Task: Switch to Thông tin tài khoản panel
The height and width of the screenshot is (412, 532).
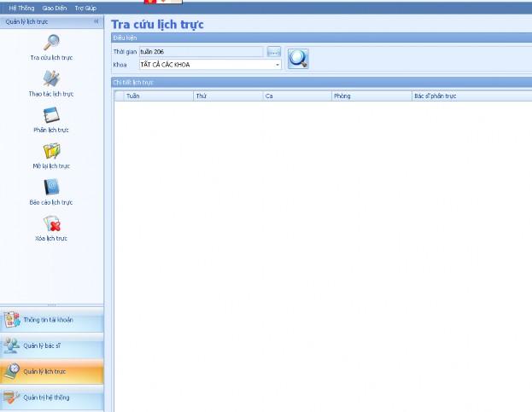Action: coord(51,320)
